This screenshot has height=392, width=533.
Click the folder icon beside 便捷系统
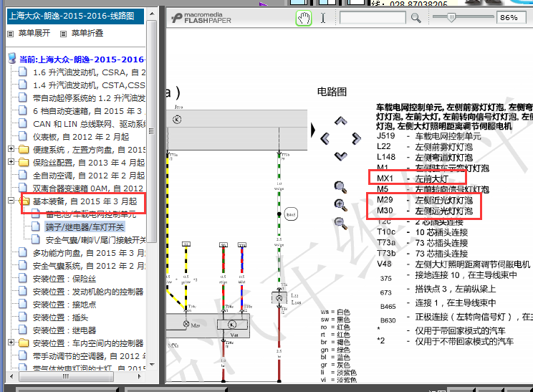click(x=24, y=149)
